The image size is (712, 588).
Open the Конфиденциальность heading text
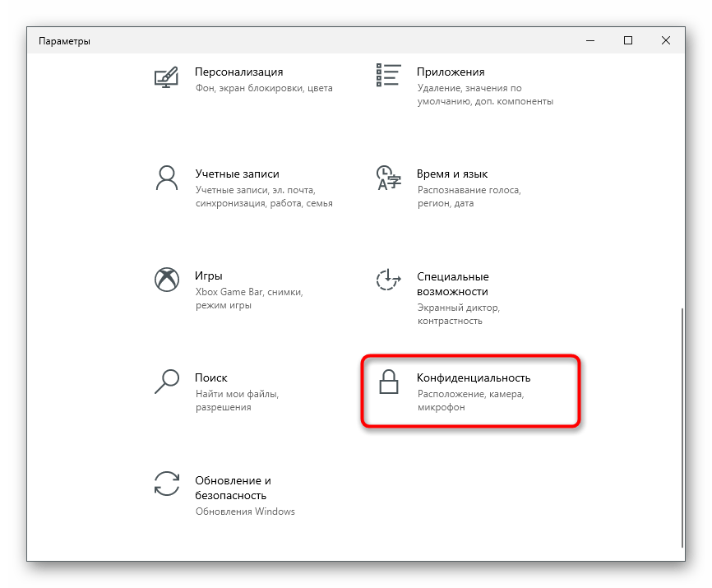pos(473,377)
